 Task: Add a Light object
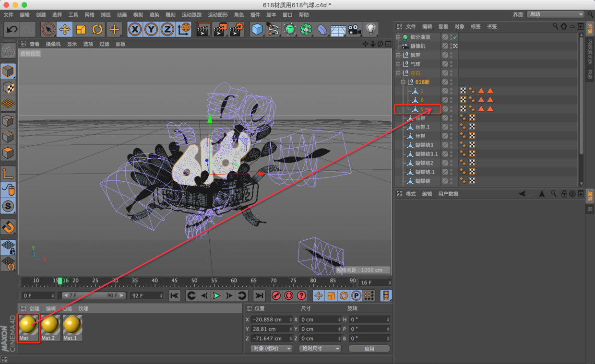pyautogui.click(x=370, y=29)
